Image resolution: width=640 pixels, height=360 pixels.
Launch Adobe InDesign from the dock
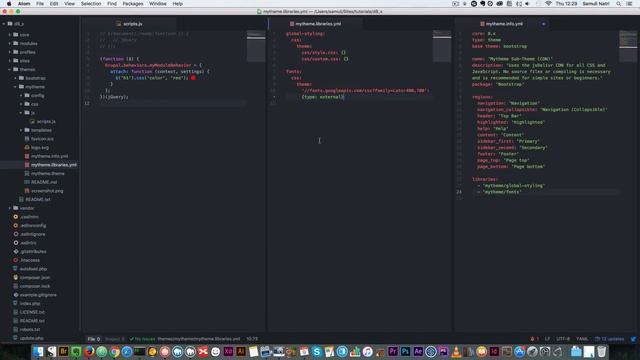pyautogui.click(x=494, y=351)
